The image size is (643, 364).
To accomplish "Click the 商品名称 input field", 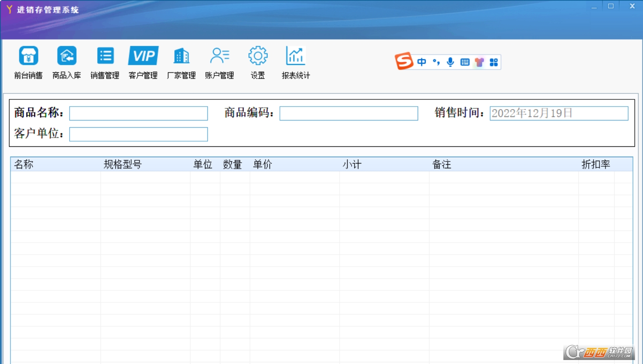I will (139, 113).
